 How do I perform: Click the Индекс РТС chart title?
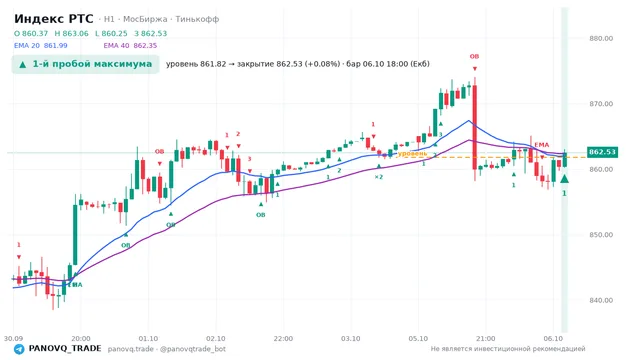click(x=53, y=19)
